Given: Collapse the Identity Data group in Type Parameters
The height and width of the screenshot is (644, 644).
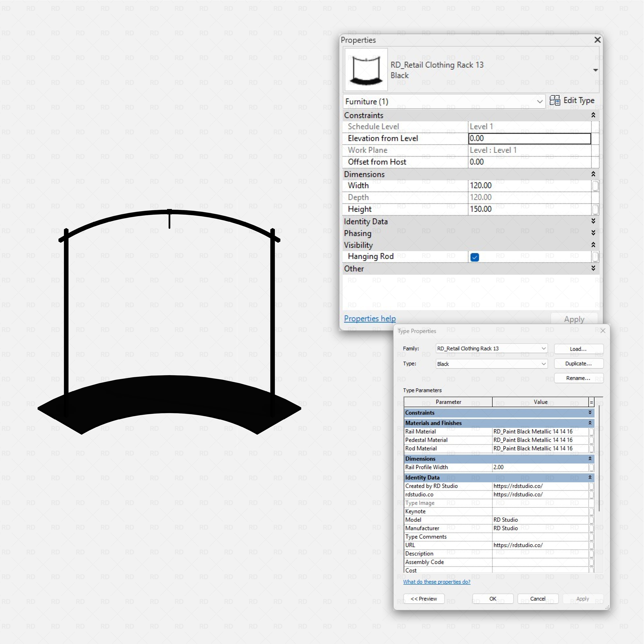Looking at the screenshot, I should [x=590, y=477].
